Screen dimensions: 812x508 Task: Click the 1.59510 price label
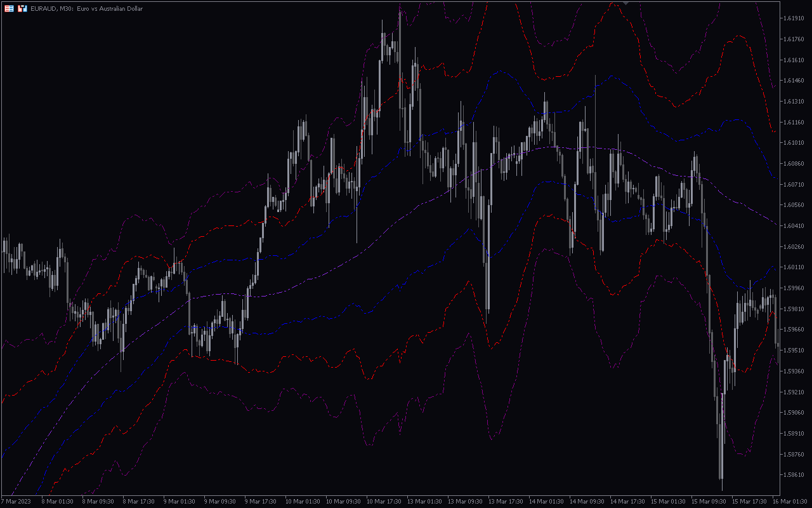tap(794, 351)
